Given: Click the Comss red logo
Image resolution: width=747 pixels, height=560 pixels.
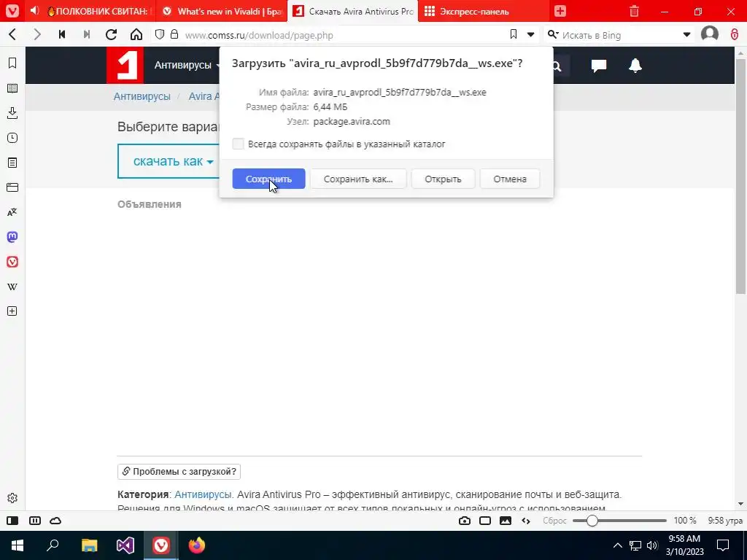Looking at the screenshot, I should point(125,65).
